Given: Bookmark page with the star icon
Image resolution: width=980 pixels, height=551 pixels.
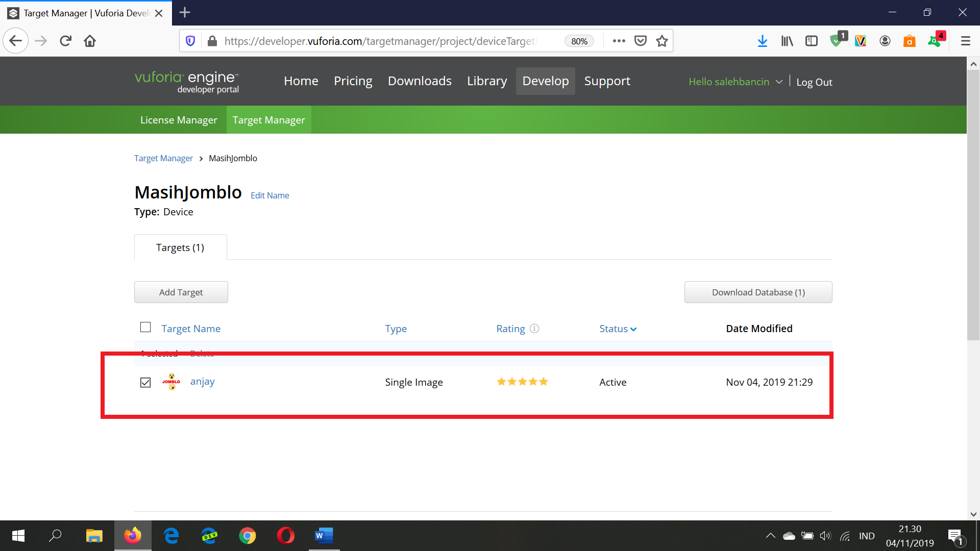Looking at the screenshot, I should tap(662, 41).
